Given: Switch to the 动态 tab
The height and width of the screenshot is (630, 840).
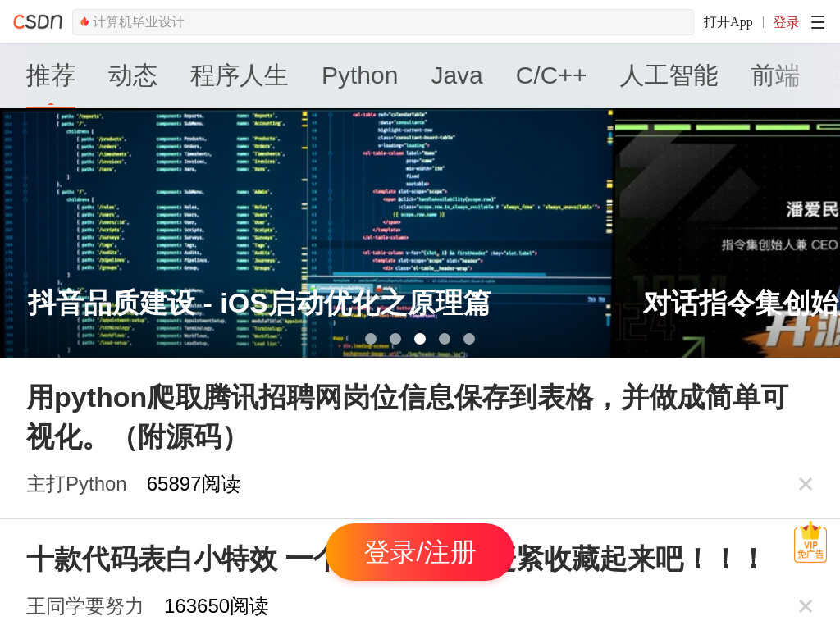Looking at the screenshot, I should click(133, 75).
